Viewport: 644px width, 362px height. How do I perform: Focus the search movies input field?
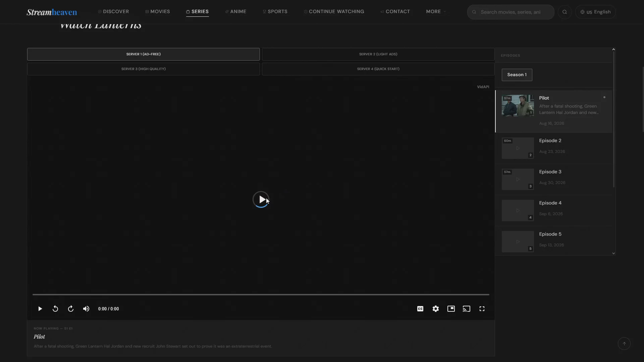click(511, 12)
